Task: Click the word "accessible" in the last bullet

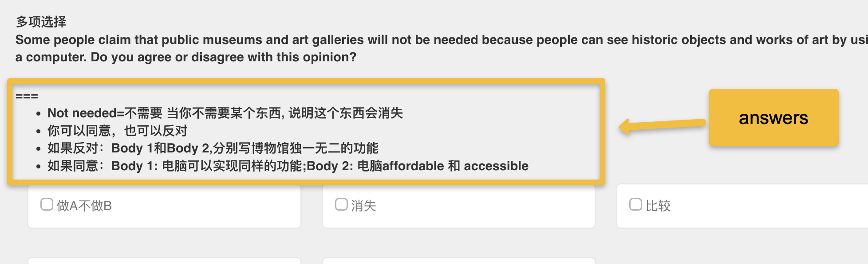Action: coord(496,166)
